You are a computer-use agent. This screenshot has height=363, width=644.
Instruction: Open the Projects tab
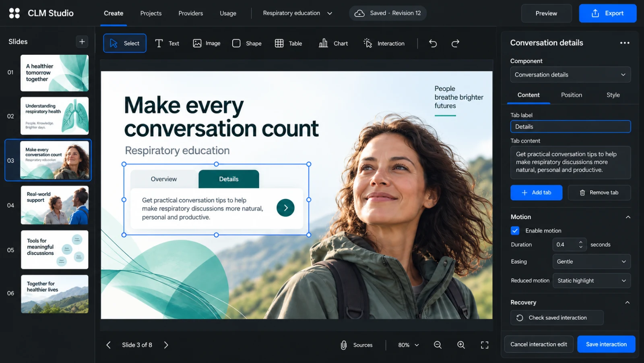151,13
